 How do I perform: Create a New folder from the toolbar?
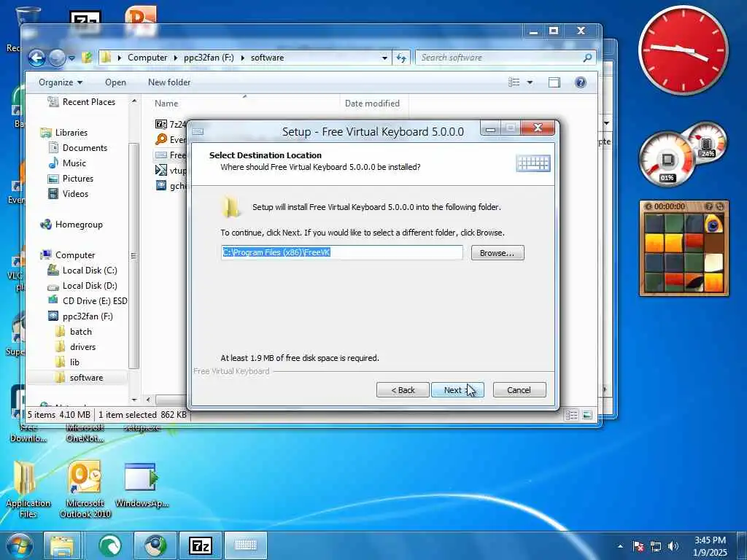click(169, 82)
